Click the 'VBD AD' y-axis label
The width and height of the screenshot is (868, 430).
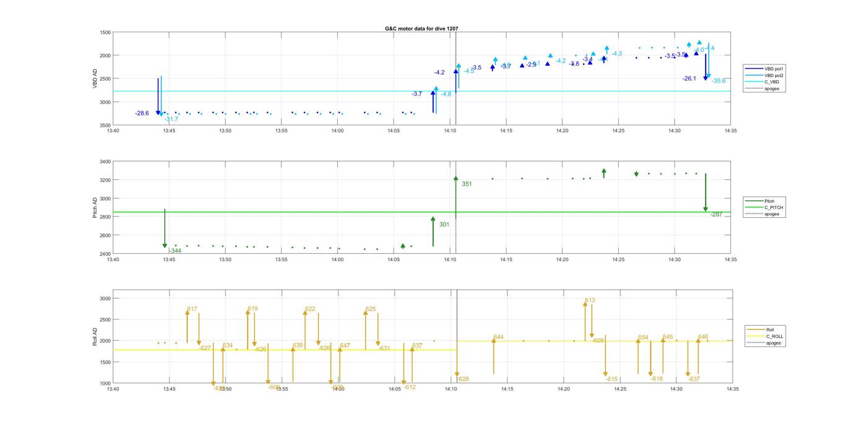[95, 78]
